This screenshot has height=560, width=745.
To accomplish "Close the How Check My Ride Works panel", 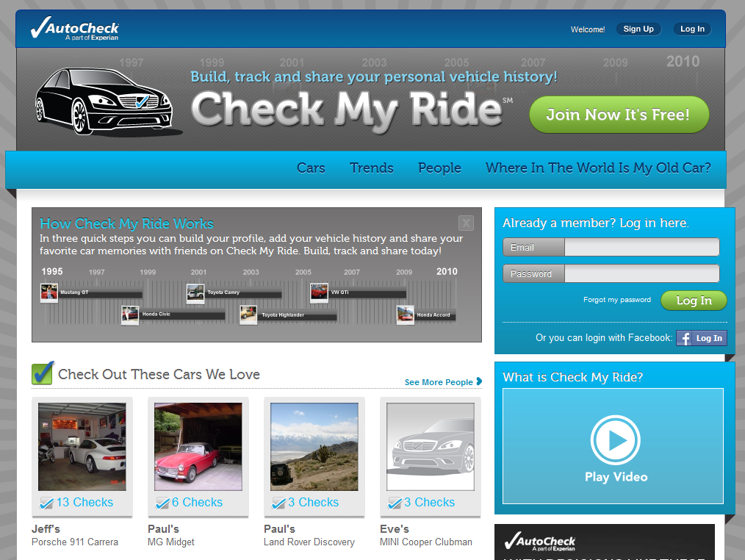I will (x=466, y=223).
